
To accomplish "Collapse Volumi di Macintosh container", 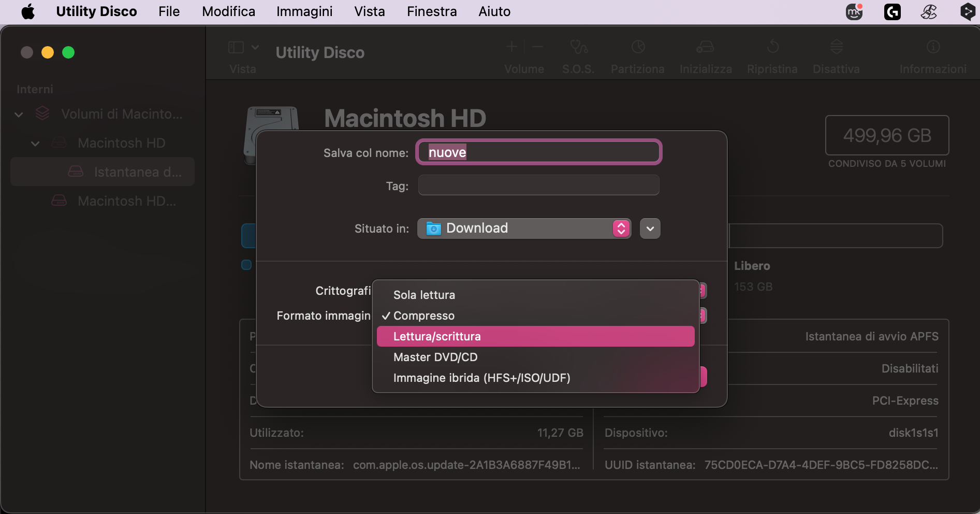I will tap(19, 115).
